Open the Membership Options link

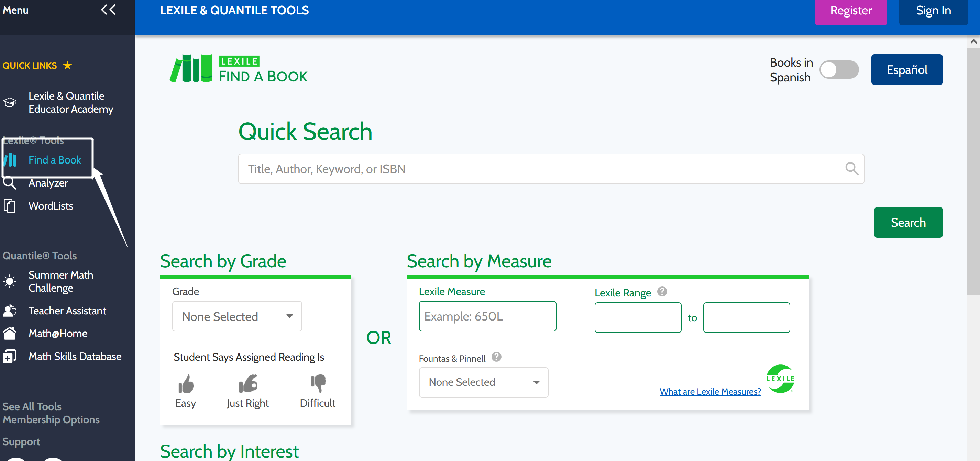click(51, 419)
